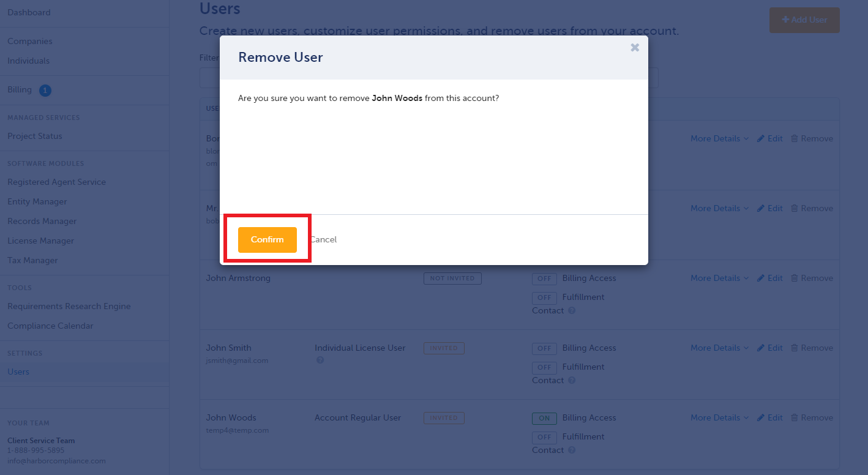Viewport: 868px width, 475px height.
Task: Toggle Fulfillment Contact for John Armstrong
Action: pyautogui.click(x=544, y=297)
